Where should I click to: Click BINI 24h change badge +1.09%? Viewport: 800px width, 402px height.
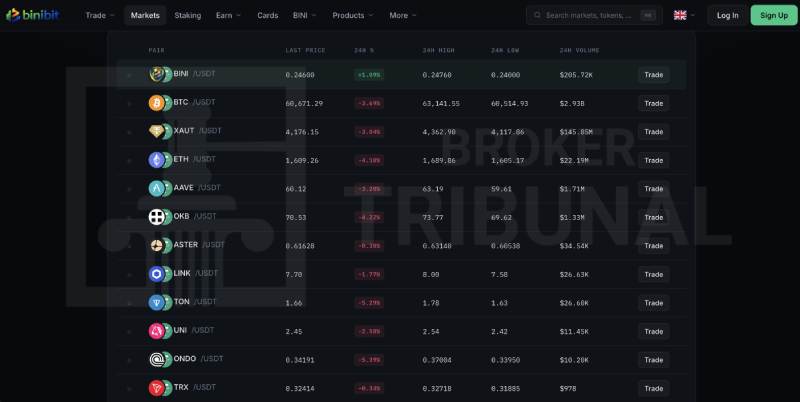[x=369, y=75]
